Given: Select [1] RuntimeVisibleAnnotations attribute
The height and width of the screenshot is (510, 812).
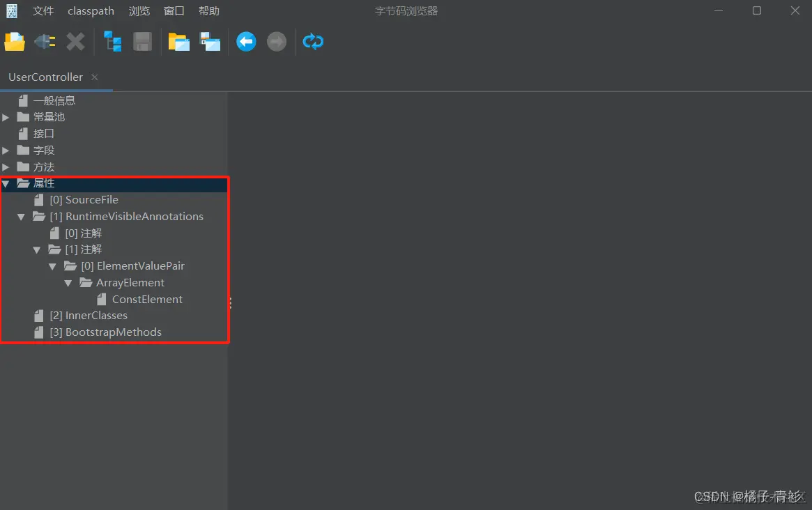Looking at the screenshot, I should coord(126,217).
